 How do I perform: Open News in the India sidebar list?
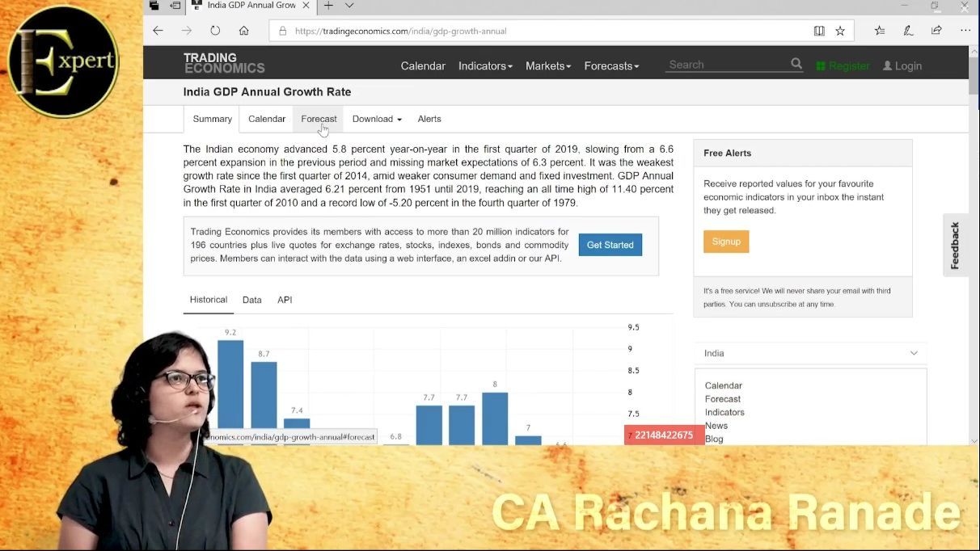click(716, 426)
